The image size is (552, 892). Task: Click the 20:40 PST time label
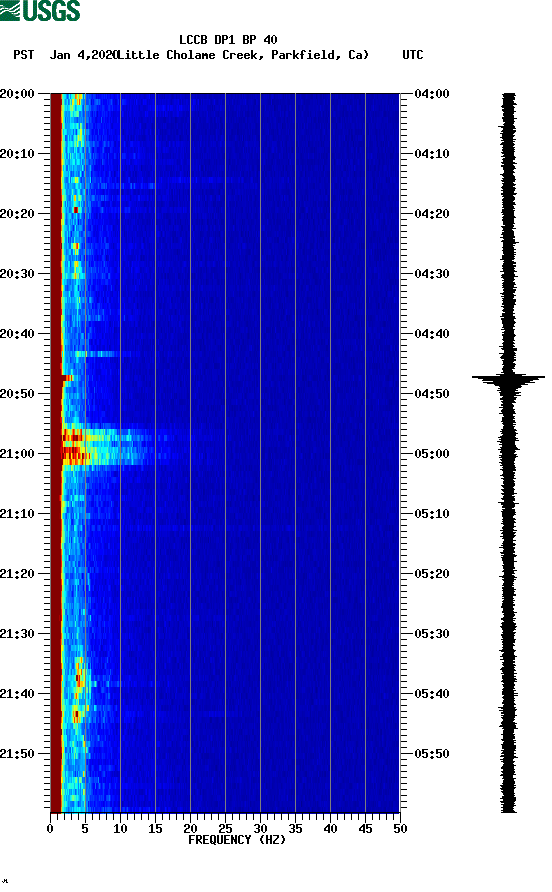point(17,334)
